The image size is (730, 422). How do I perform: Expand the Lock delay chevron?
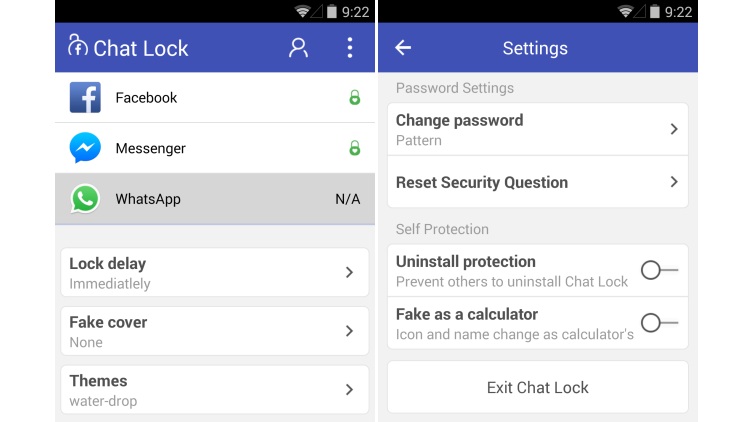350,272
